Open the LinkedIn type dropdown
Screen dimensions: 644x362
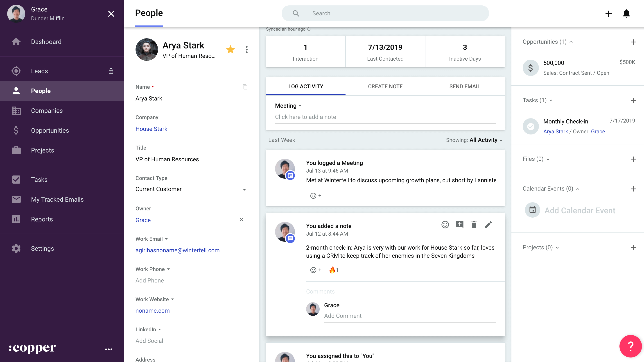(148, 330)
